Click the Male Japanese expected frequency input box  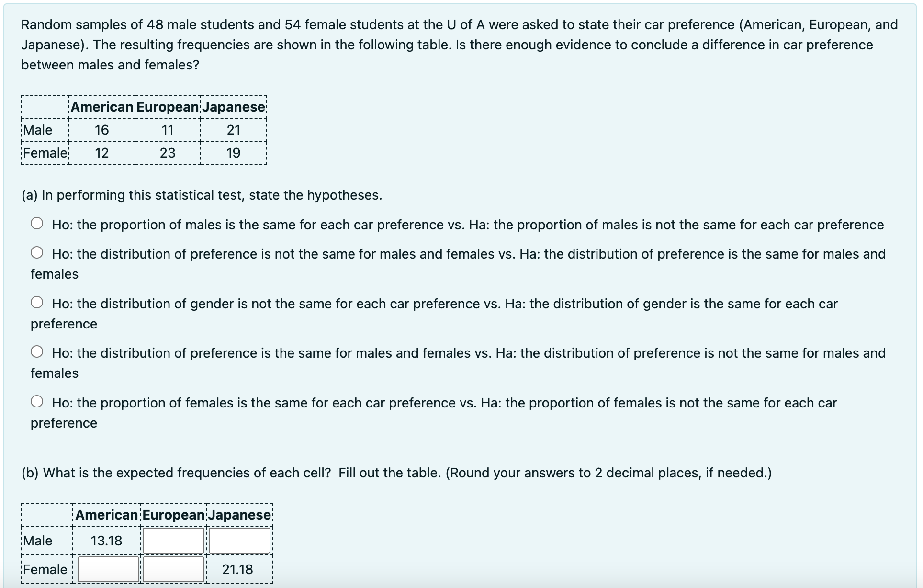pos(239,540)
